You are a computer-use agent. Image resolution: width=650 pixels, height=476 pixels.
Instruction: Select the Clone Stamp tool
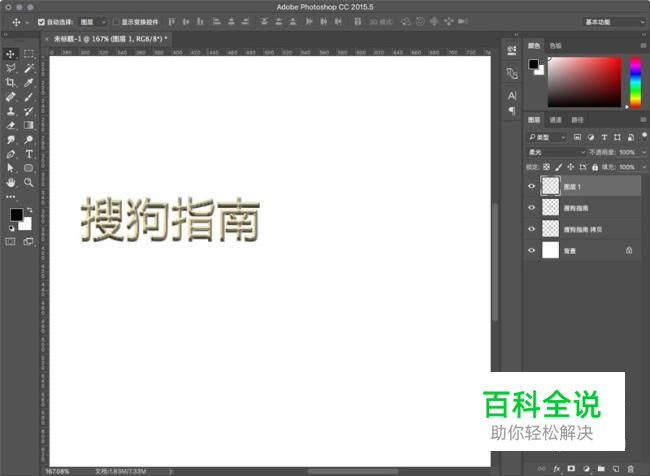[11, 111]
